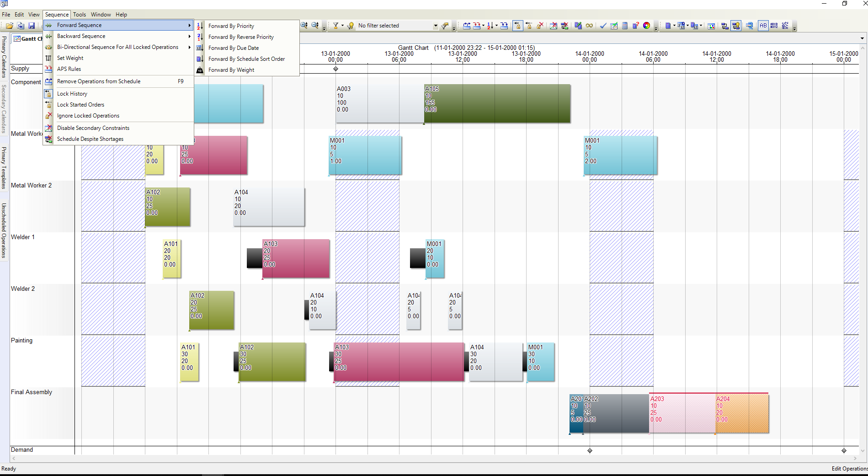Select Forward By Due Date

coord(234,48)
